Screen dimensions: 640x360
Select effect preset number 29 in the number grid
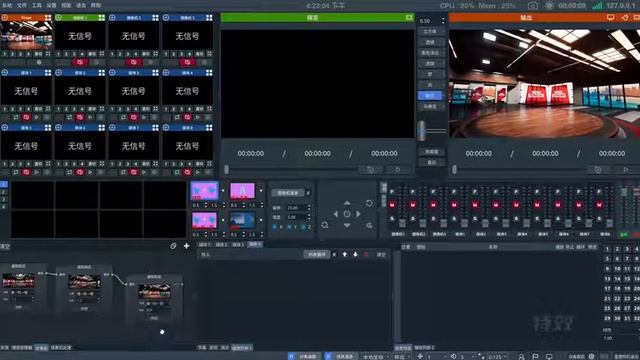coord(607,318)
